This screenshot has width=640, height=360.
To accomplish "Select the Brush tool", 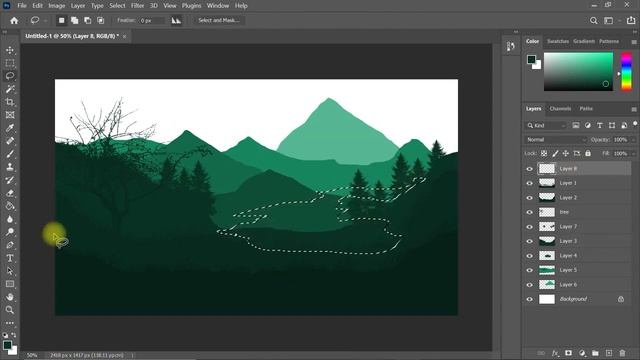I will click(10, 154).
